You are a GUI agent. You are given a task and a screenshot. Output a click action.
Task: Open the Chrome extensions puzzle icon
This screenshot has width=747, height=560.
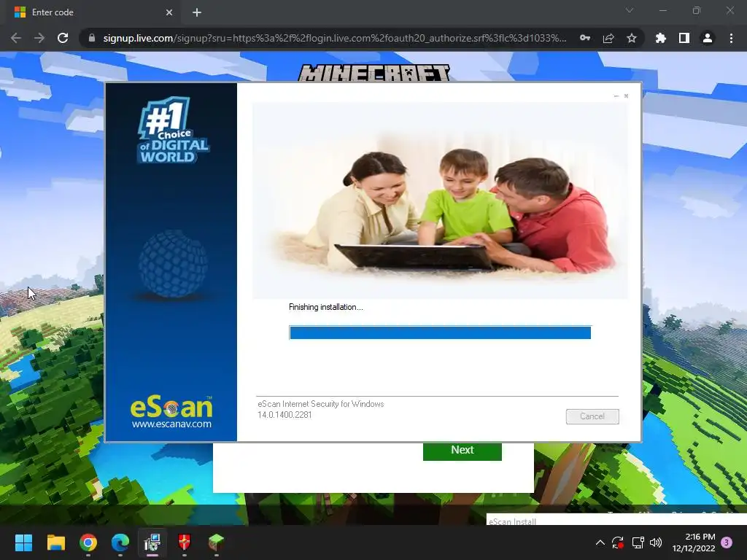(661, 38)
